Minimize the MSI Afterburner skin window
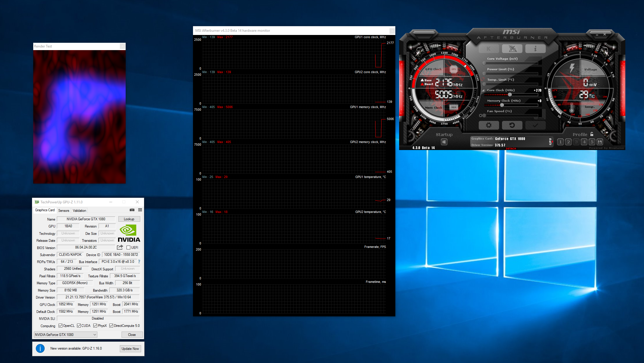Viewport: 644px width, 363px height. 597,34
